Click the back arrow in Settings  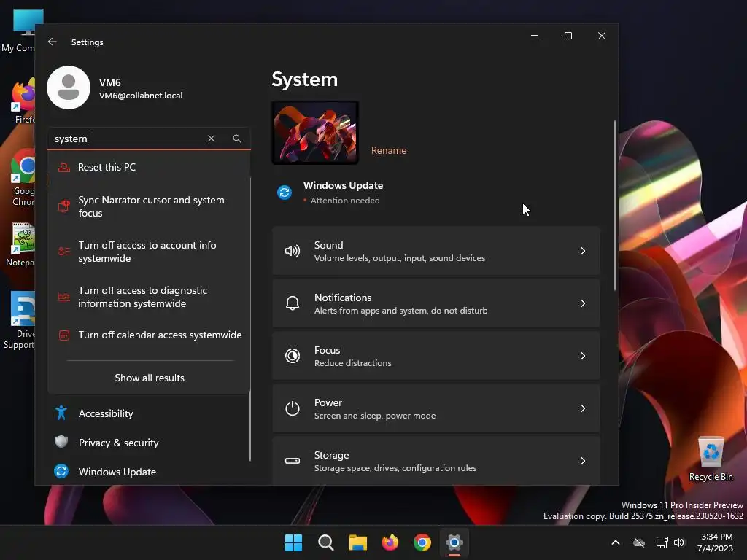pyautogui.click(x=53, y=42)
